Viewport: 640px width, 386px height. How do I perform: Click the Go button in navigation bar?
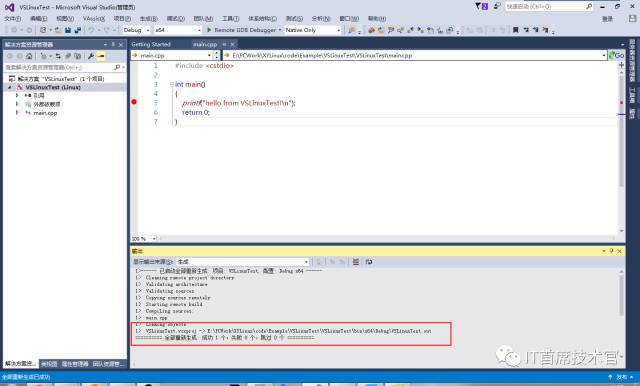pos(616,55)
